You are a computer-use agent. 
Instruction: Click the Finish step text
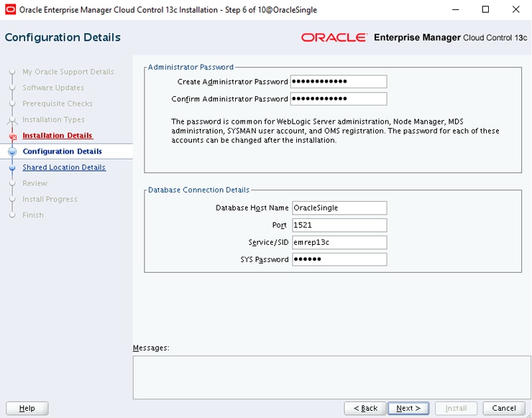[33, 215]
